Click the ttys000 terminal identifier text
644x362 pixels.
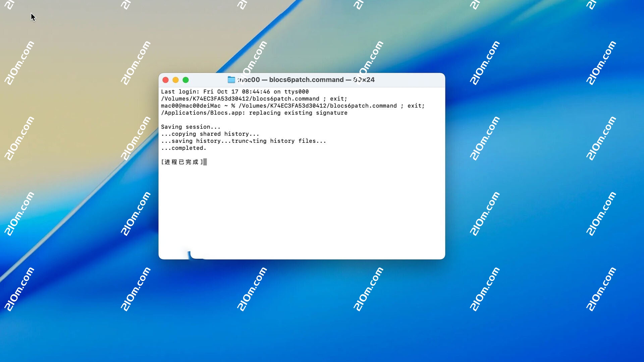297,92
